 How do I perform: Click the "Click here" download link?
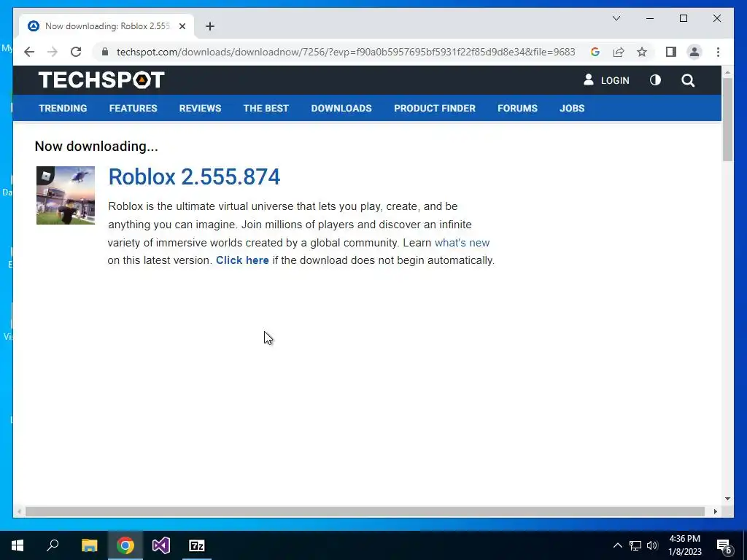coord(242,260)
